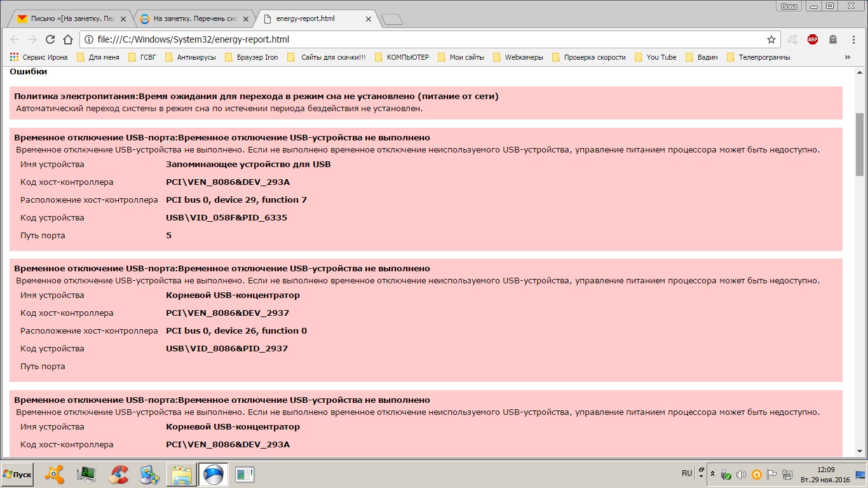
Task: Show hidden bookmarks via the chevron
Action: click(x=847, y=57)
